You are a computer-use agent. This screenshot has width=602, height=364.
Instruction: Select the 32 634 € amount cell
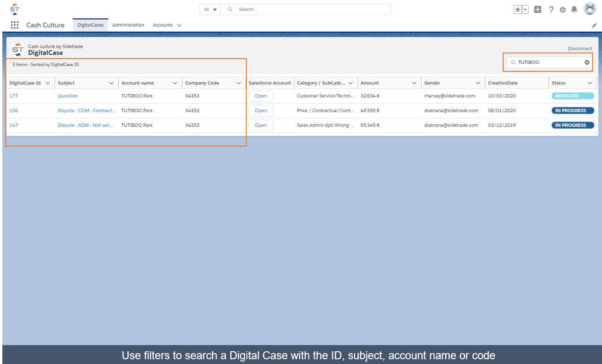pyautogui.click(x=370, y=96)
